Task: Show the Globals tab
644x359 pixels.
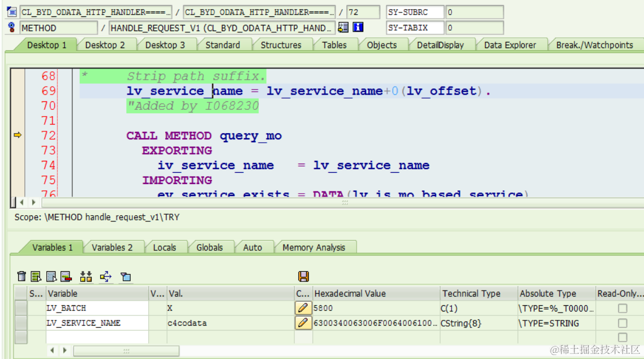Action: pyautogui.click(x=209, y=247)
